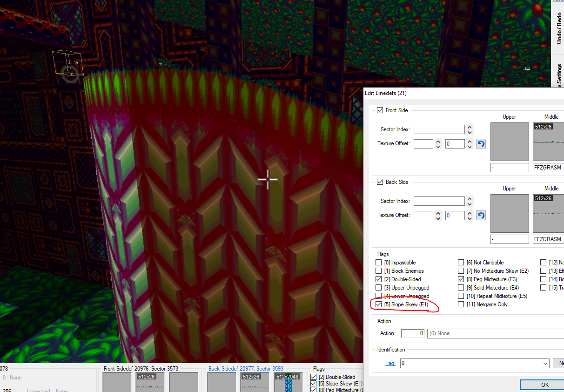564x392 pixels.
Task: Decrease Front Side texture Y offset
Action: click(x=470, y=147)
